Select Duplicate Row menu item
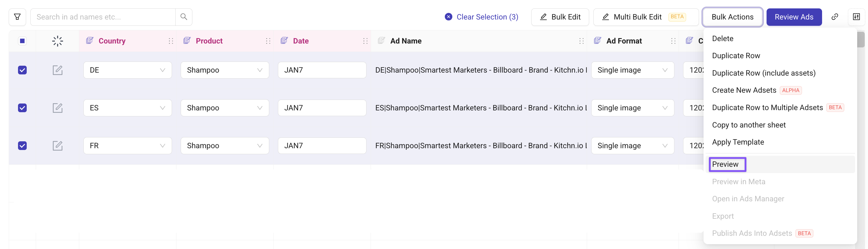The width and height of the screenshot is (868, 249). click(x=780, y=55)
